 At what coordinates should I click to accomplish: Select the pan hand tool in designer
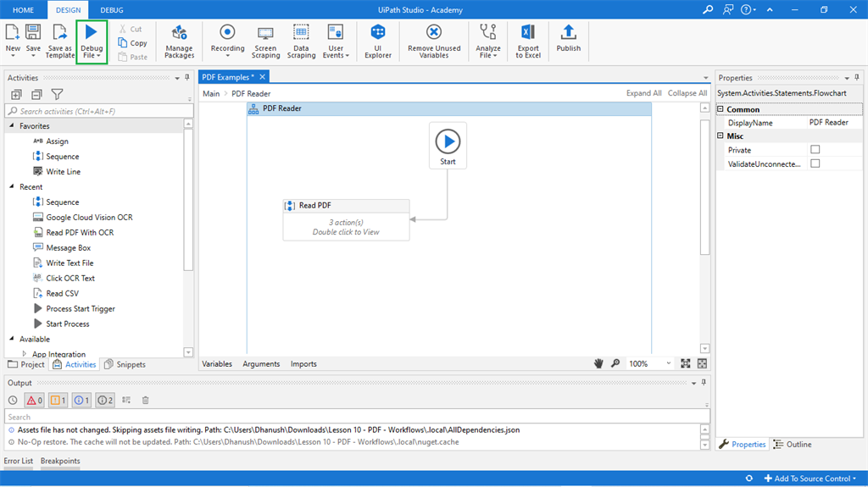click(x=598, y=363)
